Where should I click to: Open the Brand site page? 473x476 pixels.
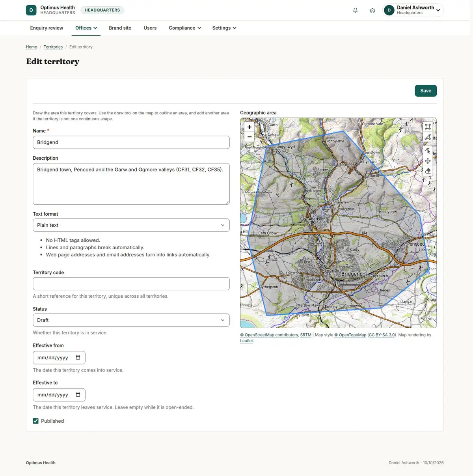click(120, 28)
